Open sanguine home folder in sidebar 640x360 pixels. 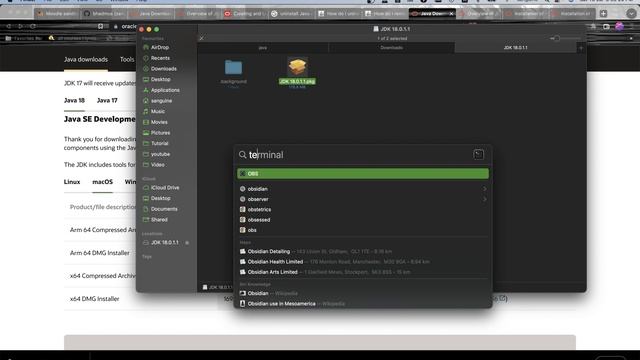point(161,100)
